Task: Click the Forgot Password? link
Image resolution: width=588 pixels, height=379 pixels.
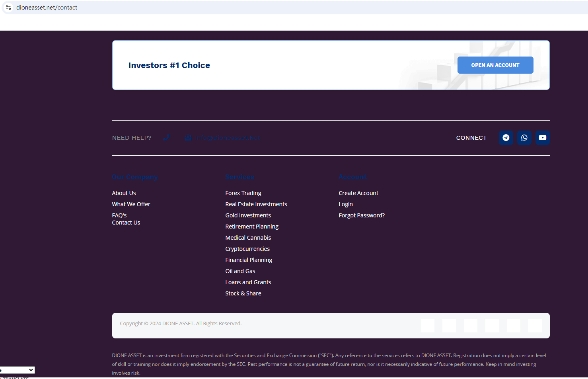Action: (x=361, y=215)
